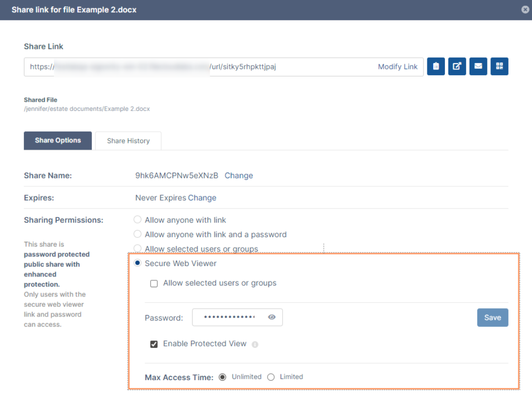Set Max Access Time to Limited
The width and height of the screenshot is (532, 410).
pos(272,377)
